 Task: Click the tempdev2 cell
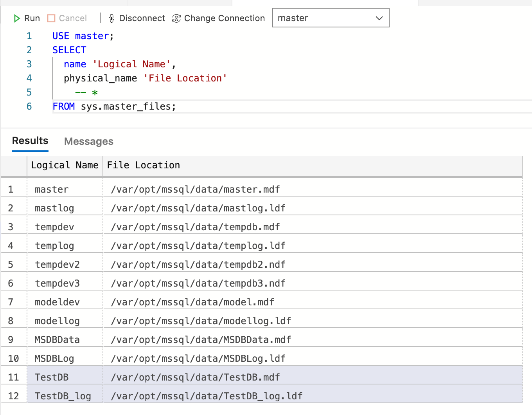click(x=57, y=265)
